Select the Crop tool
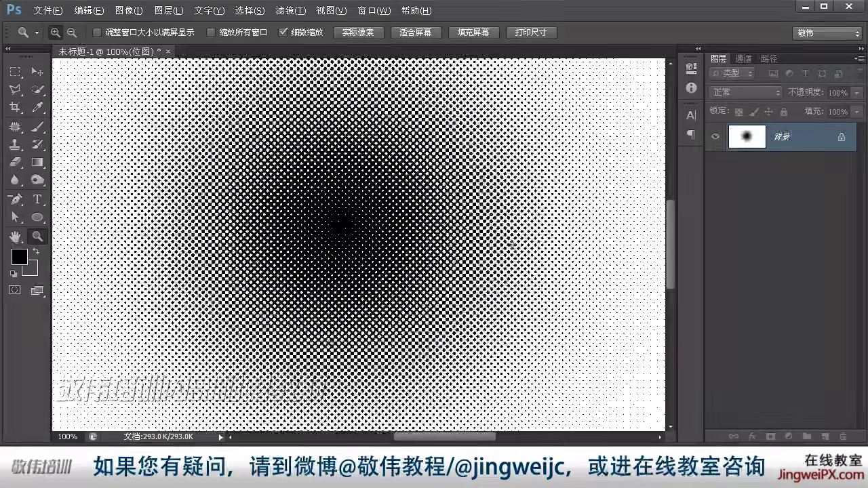This screenshot has width=868, height=488. coord(15,107)
